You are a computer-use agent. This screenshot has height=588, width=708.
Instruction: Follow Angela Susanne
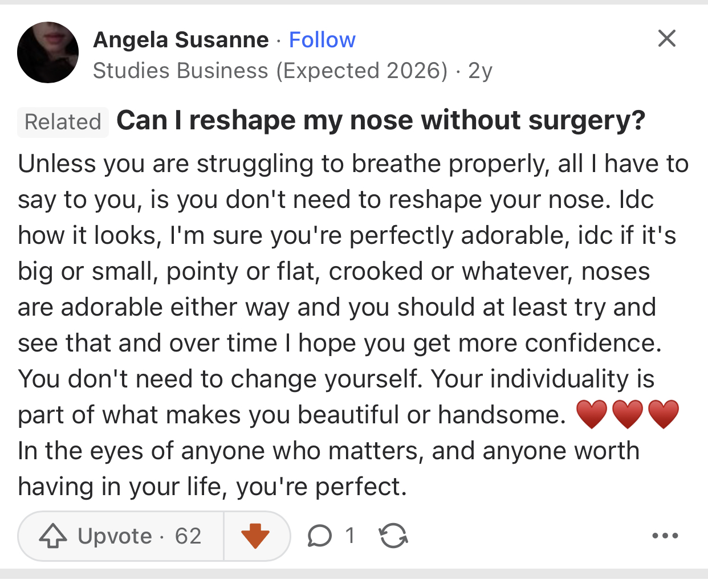322,40
